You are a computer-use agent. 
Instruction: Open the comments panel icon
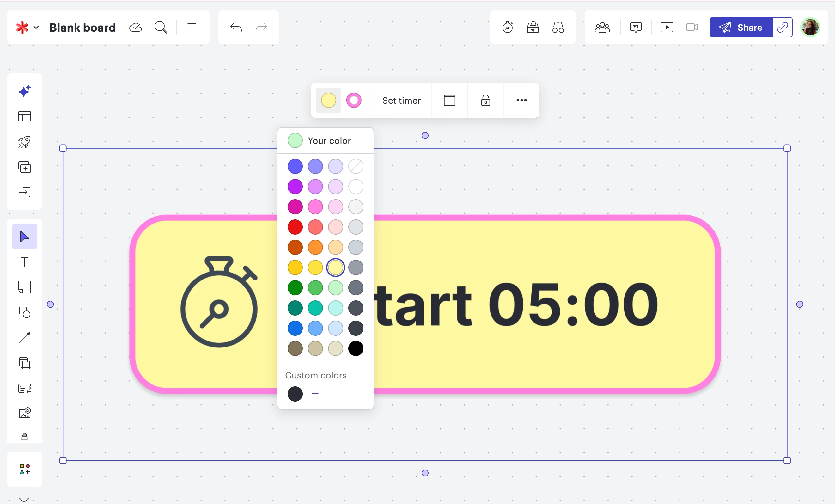click(635, 27)
